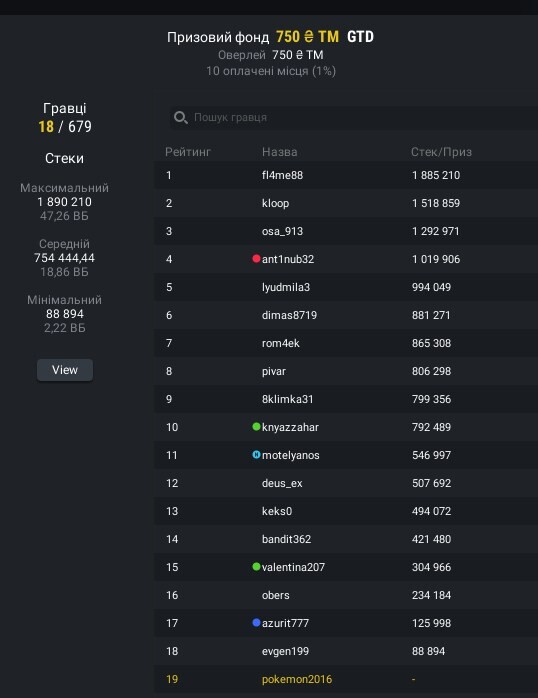Focus the player search field

click(354, 118)
